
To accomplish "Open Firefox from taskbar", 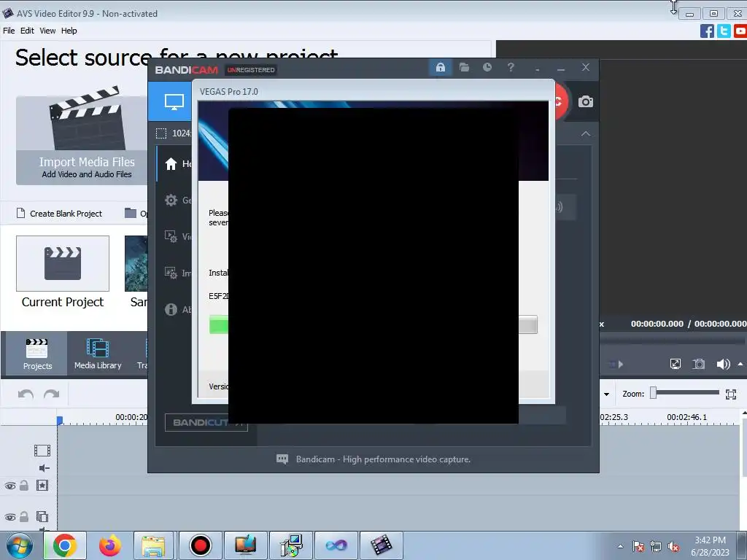I will click(109, 545).
